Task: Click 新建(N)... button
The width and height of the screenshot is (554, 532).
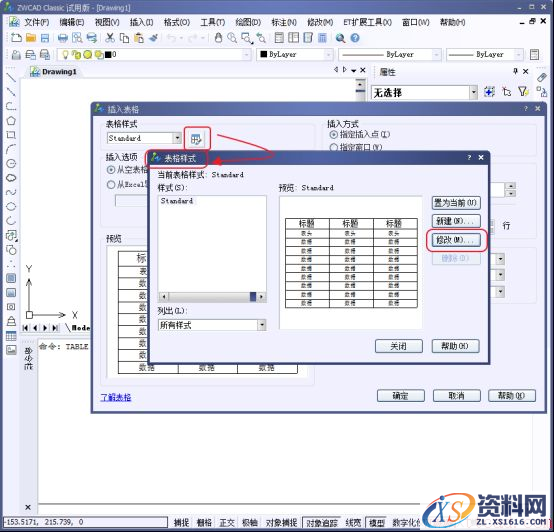Action: click(456, 221)
